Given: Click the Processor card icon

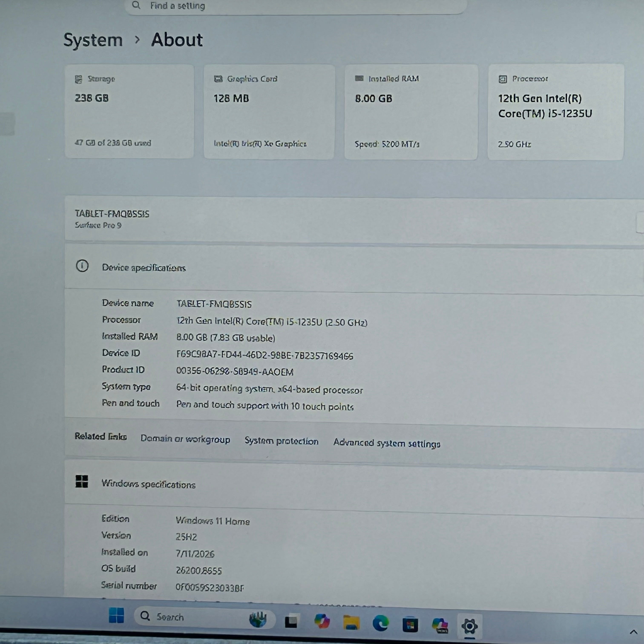Looking at the screenshot, I should coord(503,79).
